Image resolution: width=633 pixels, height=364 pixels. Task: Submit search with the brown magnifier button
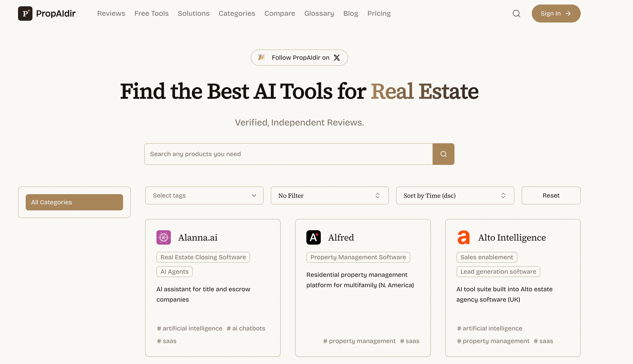(443, 154)
